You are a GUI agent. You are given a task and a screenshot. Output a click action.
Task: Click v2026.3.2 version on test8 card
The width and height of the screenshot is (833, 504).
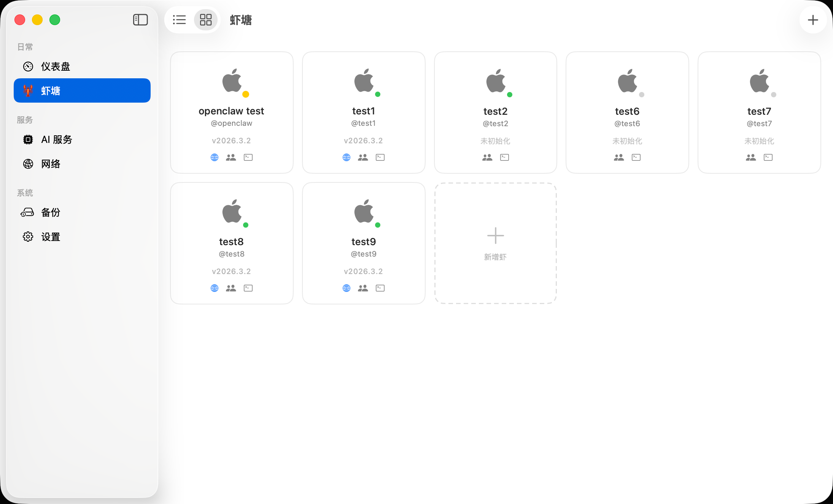pos(231,271)
